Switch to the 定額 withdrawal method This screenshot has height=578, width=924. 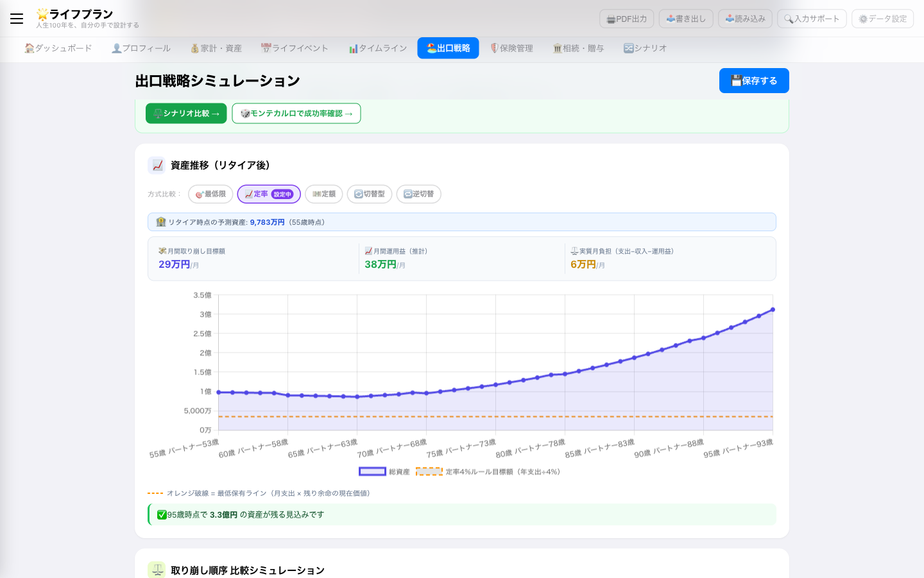point(323,194)
